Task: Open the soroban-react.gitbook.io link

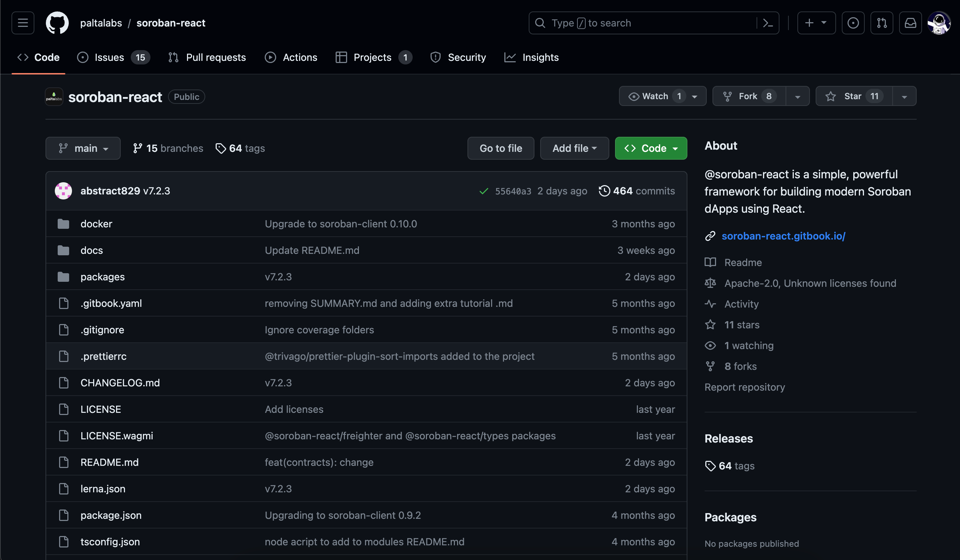Action: 783,236
